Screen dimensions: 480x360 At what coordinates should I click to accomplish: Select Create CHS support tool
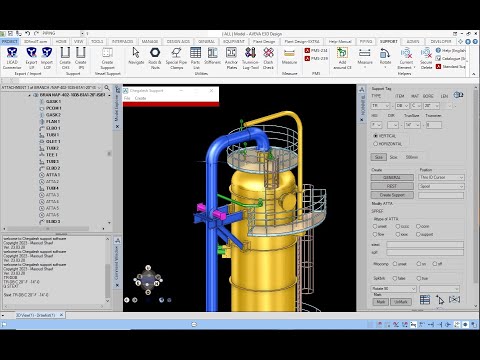coord(65,58)
